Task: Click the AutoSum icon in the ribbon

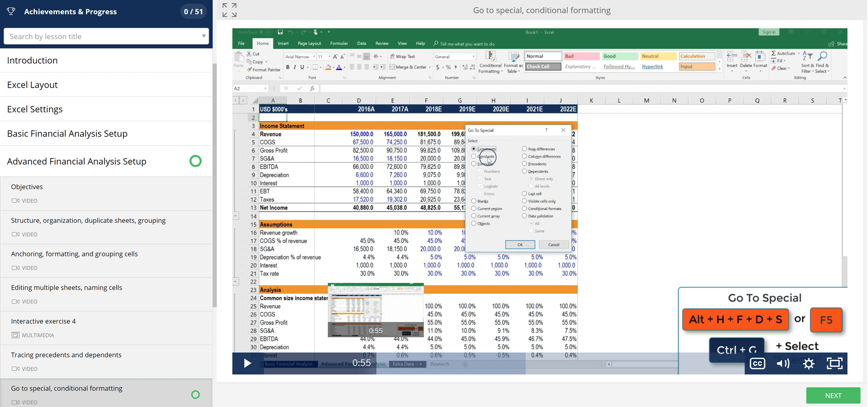Action: 773,54
